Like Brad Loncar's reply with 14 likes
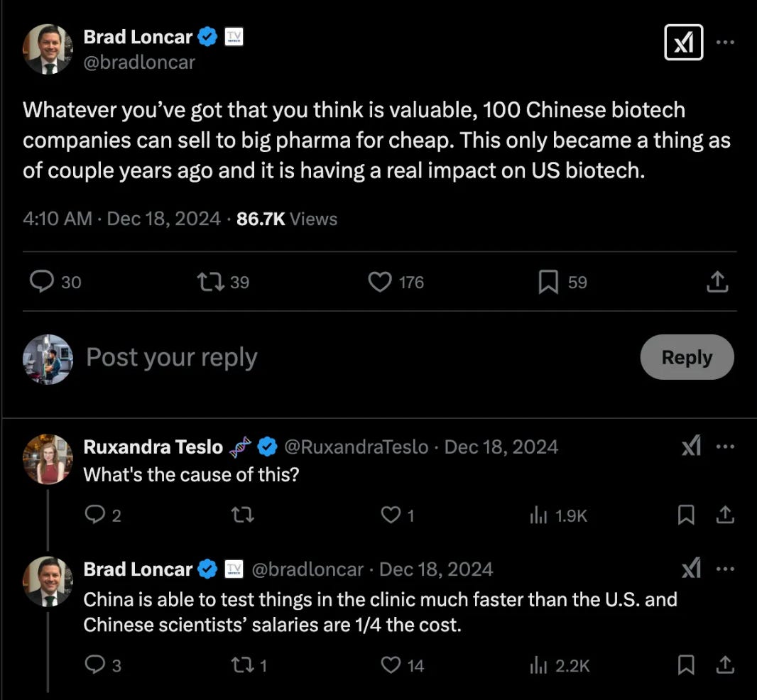This screenshot has width=757, height=700. click(x=391, y=665)
